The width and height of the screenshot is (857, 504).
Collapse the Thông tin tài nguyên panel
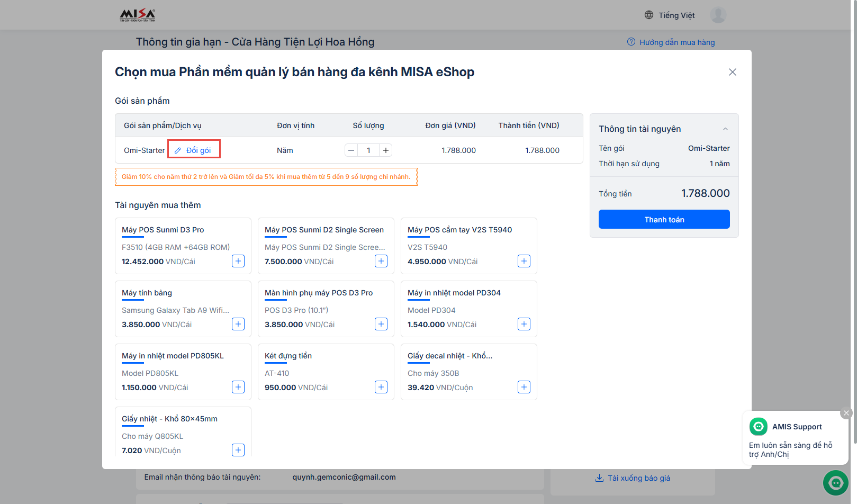(x=725, y=129)
